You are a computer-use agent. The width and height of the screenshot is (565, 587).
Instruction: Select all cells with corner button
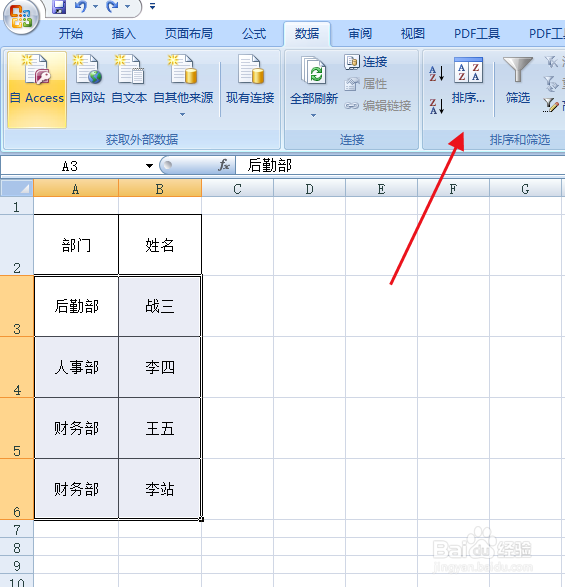(x=17, y=188)
